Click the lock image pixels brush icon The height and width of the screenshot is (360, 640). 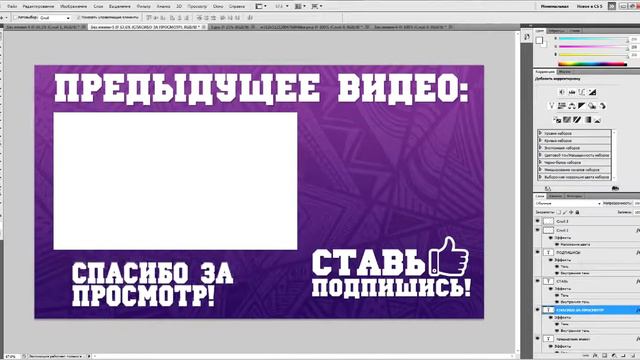pos(565,212)
